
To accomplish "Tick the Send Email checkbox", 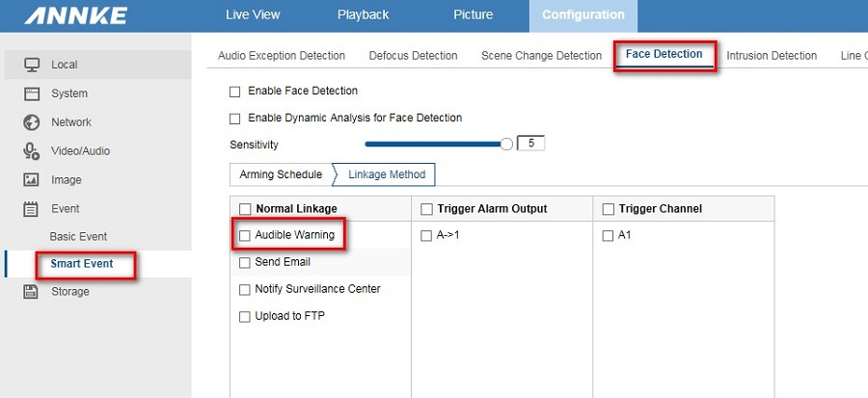I will (x=245, y=263).
